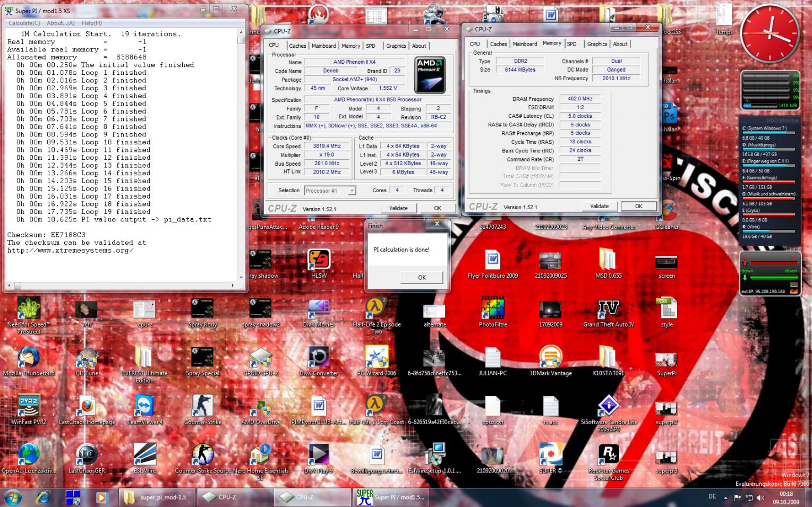
Task: Switch to Mainboard tab in left CPU-Z
Action: click(323, 46)
